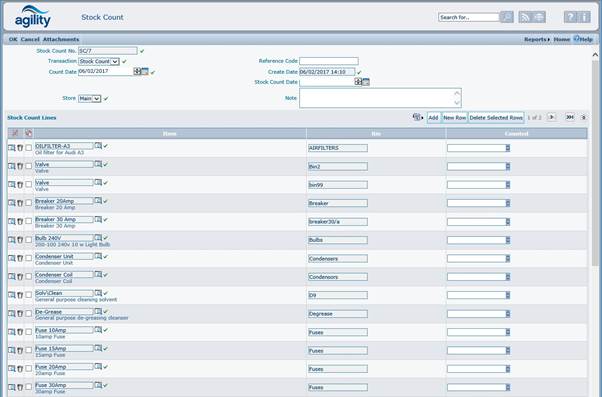
Task: Open row details icon for OILFILTER-A3
Action: click(x=12, y=148)
